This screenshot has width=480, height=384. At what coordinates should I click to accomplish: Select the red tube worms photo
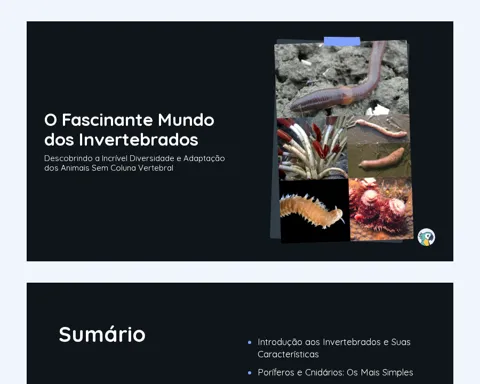tap(312, 149)
